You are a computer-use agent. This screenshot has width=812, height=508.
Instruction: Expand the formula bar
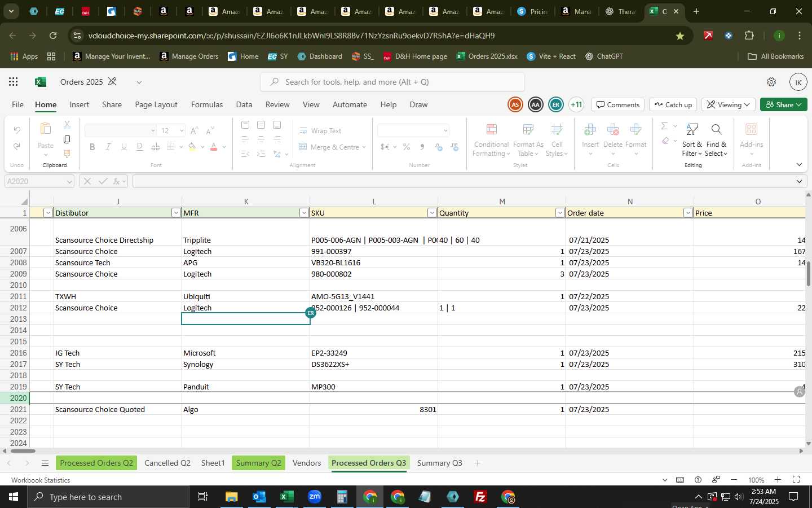tap(799, 181)
